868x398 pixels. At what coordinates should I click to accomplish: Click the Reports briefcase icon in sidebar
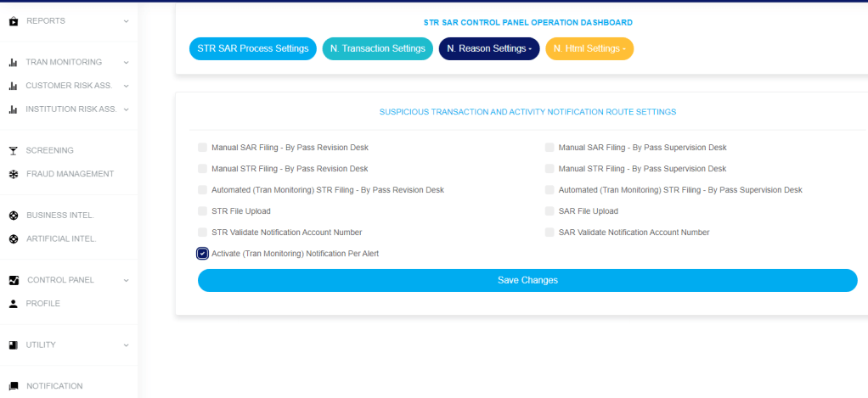[14, 21]
